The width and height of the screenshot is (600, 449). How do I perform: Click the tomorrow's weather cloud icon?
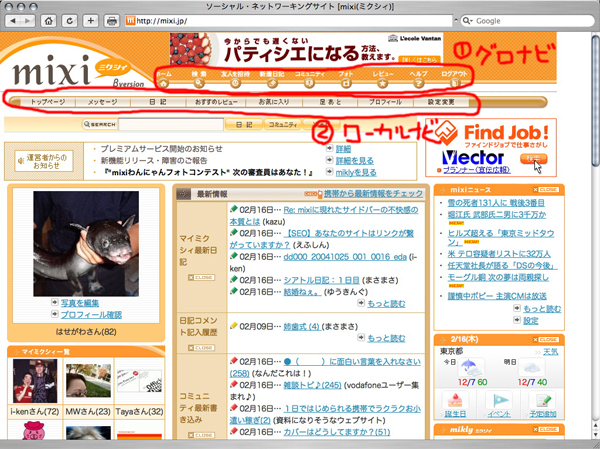click(x=532, y=368)
